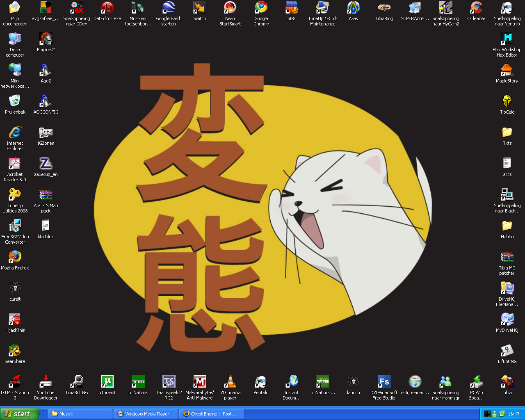Launch the CCleaner desktop icon

(x=476, y=7)
